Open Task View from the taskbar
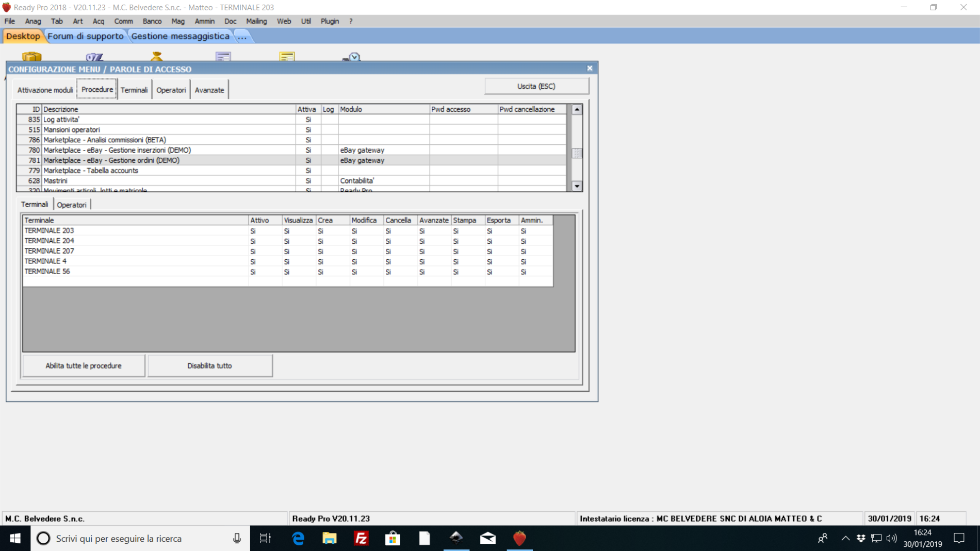The width and height of the screenshot is (980, 551). pyautogui.click(x=265, y=538)
